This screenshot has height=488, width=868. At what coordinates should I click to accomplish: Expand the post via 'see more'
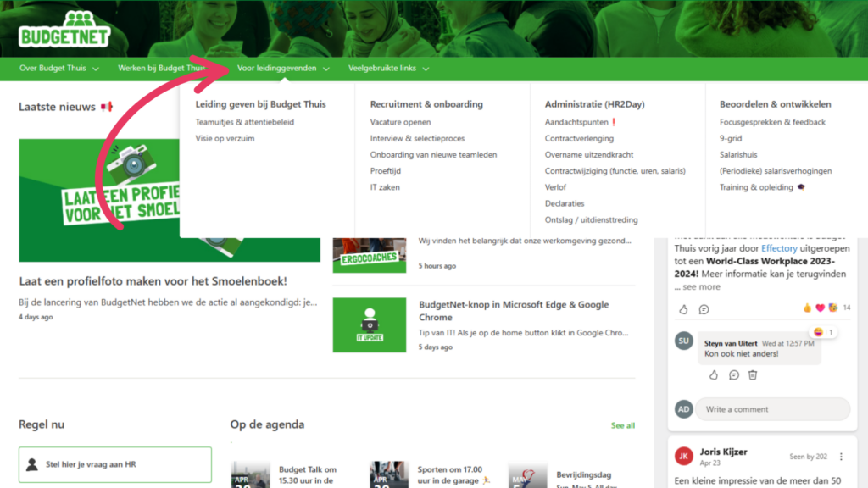click(701, 286)
